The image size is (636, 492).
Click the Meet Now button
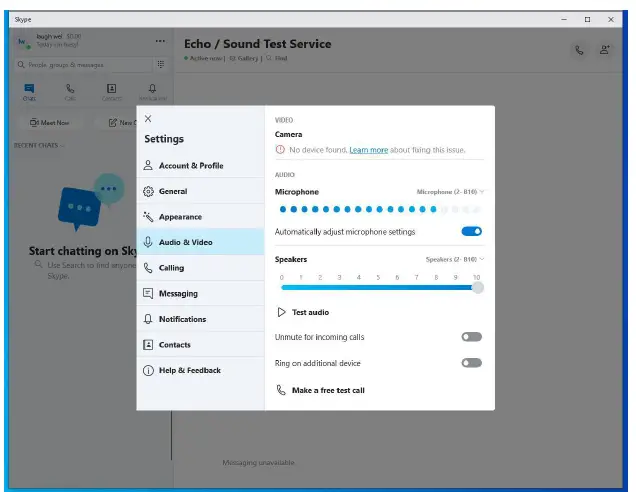click(49, 122)
